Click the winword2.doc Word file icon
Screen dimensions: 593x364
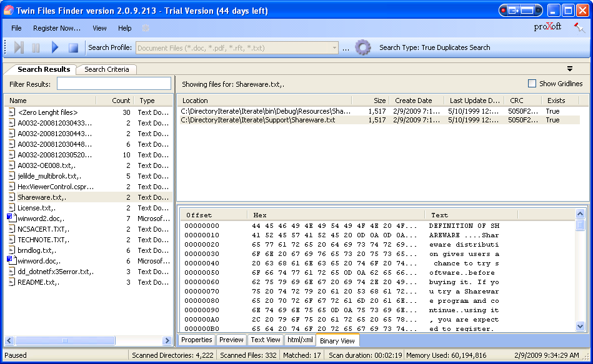click(x=11, y=219)
